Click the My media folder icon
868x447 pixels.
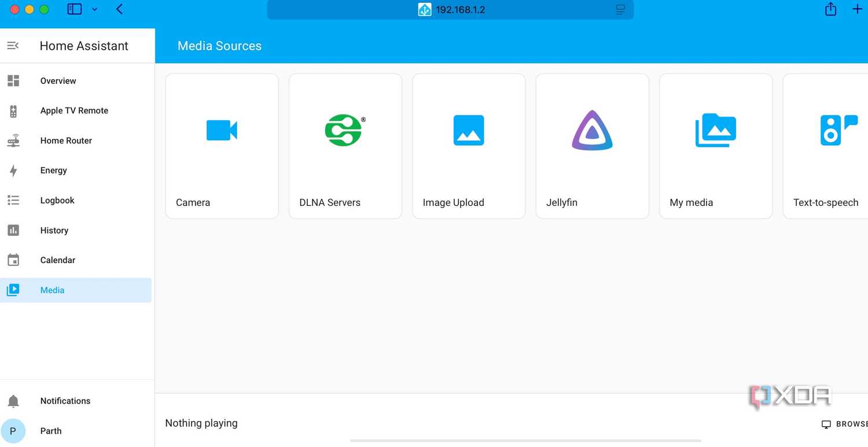[x=716, y=130]
